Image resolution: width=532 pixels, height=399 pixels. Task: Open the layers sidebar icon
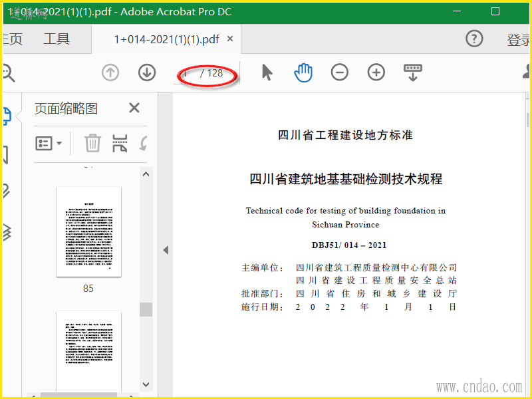click(x=7, y=232)
